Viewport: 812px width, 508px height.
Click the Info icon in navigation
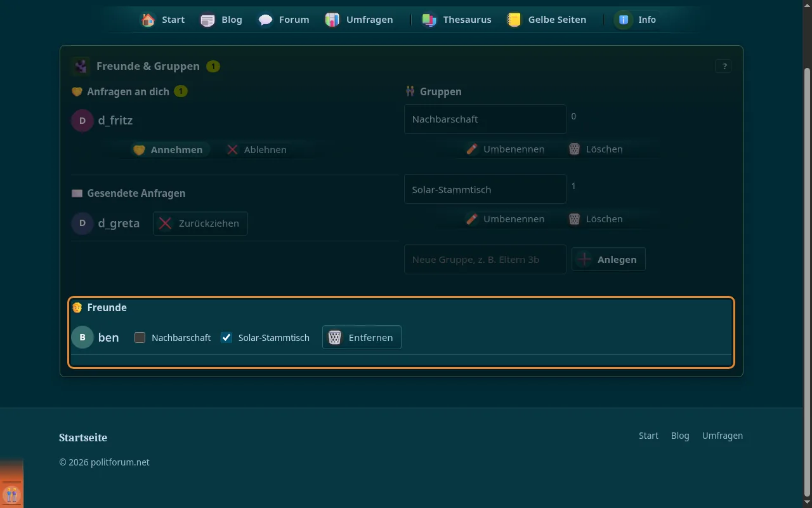point(624,20)
